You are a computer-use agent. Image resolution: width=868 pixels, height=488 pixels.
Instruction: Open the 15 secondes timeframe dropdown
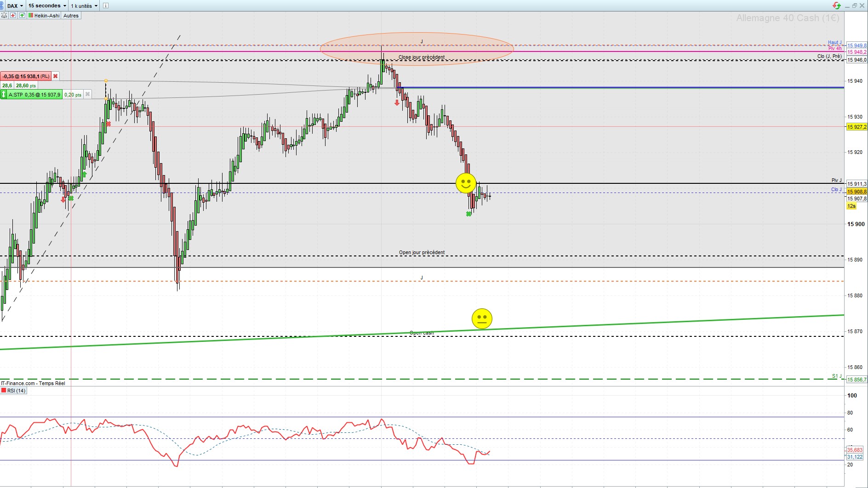click(x=47, y=6)
